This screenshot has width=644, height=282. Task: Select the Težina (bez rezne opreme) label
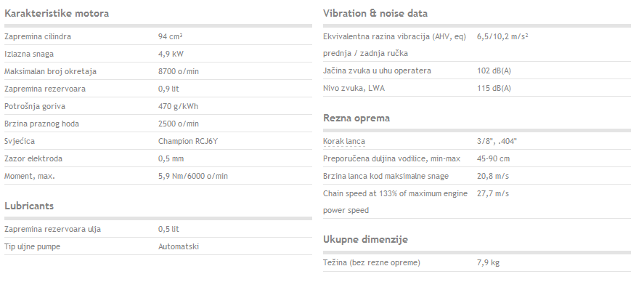tap(371, 262)
